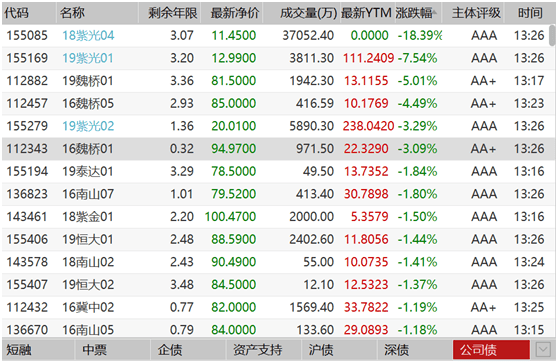The width and height of the screenshot is (558, 363).
Task: Click bond code 143578
Action: 27,262
